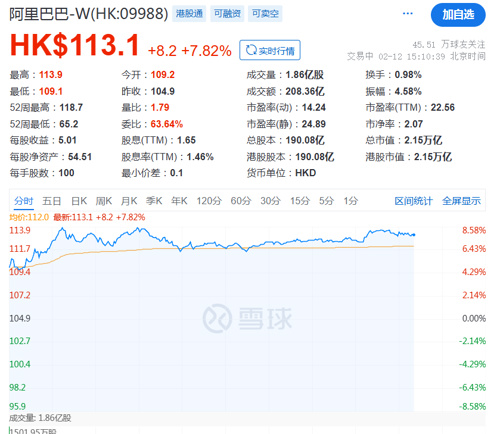Click the 市盈率(静) value 24.89
Image resolution: width=500 pixels, height=434 pixels.
point(314,124)
